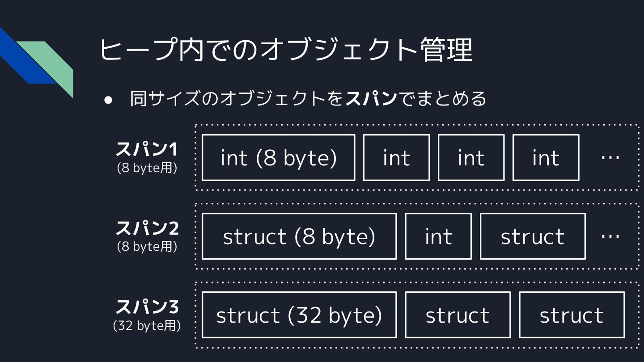The height and width of the screenshot is (362, 644).
Task: Click the slide title ヒープ内でのオブジェクト管理
Action: tap(285, 49)
